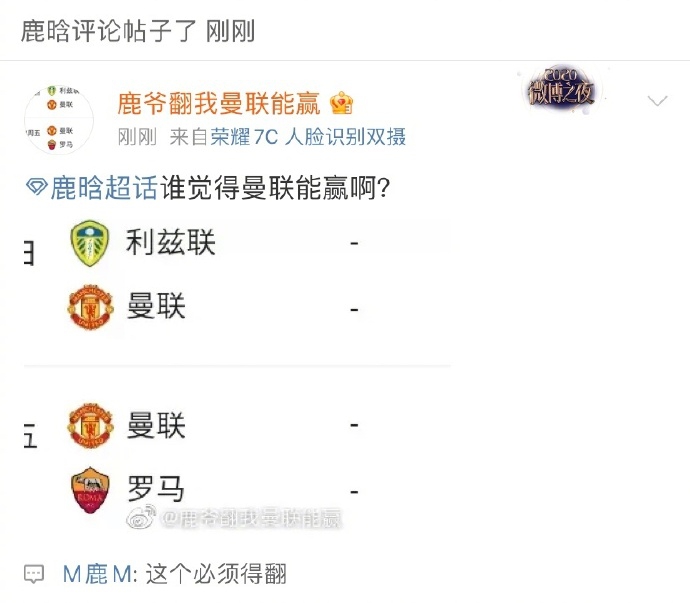Click the AS Roma club crest
The height and width of the screenshot is (603, 690).
click(90, 490)
